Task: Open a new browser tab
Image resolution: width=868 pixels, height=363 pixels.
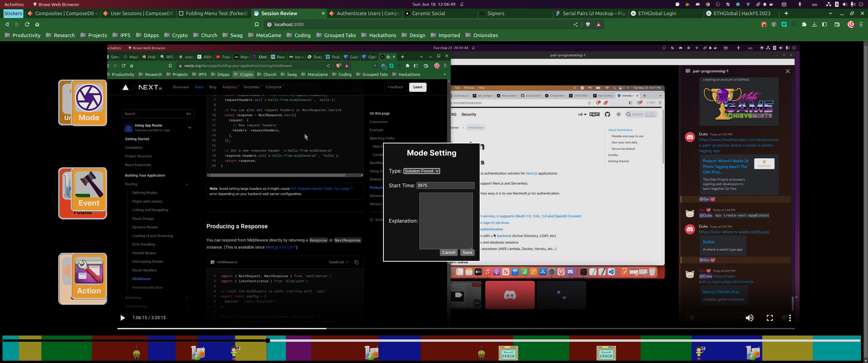Action: tap(786, 13)
